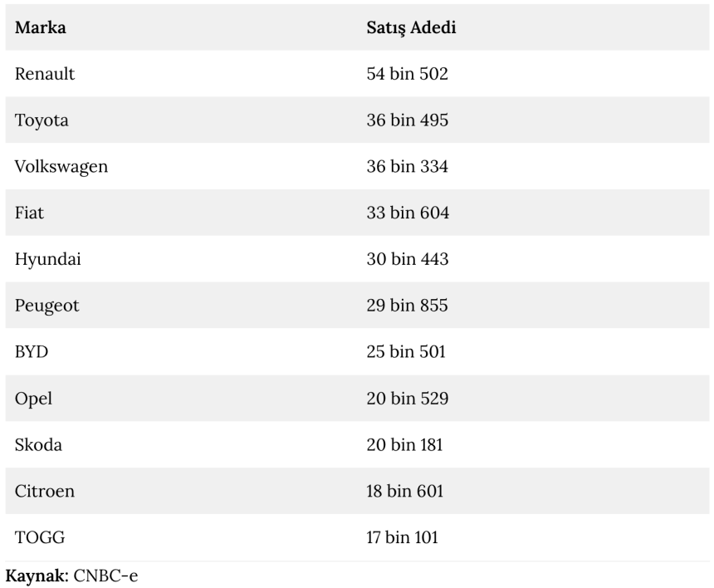Select the Fiat brand cell
Viewport: 714px width, 588px height.
click(29, 213)
